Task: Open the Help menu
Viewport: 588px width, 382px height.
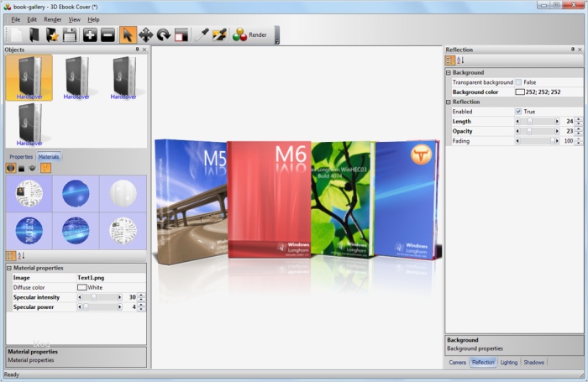Action: [x=93, y=19]
